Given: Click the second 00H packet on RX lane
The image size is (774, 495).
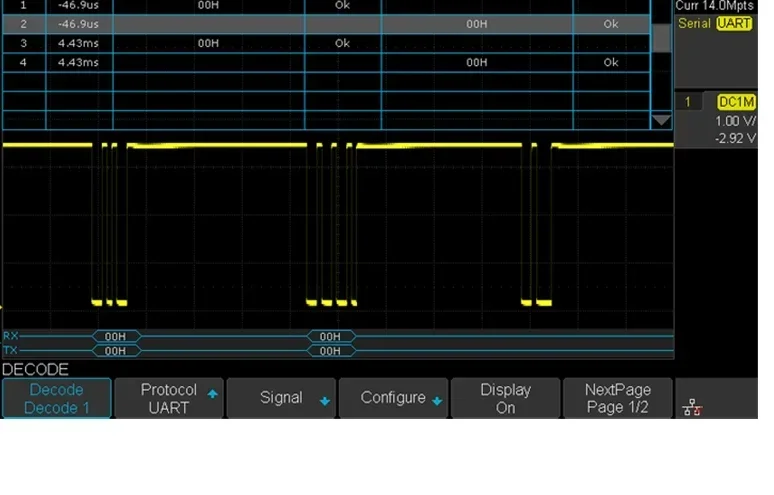Looking at the screenshot, I should coord(330,337).
